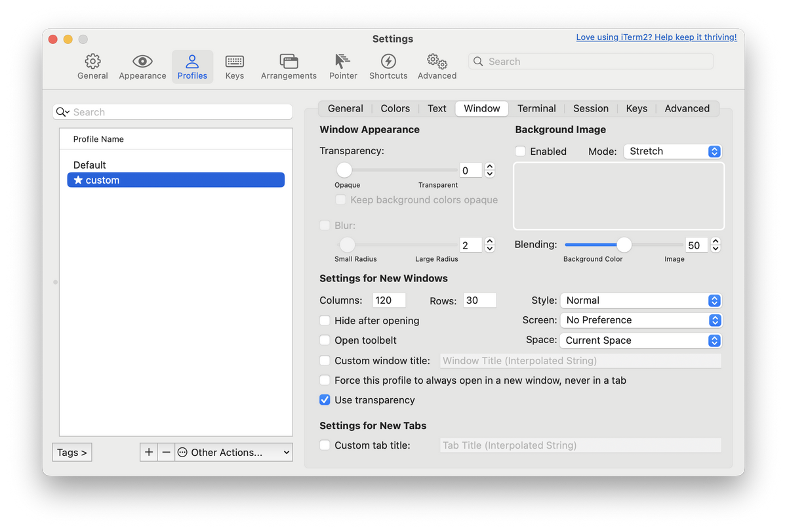
Task: Open the Other Actions menu
Action: click(x=233, y=452)
